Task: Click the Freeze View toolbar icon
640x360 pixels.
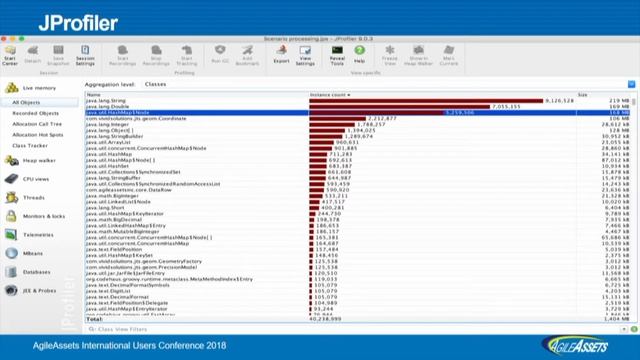Action: click(390, 55)
